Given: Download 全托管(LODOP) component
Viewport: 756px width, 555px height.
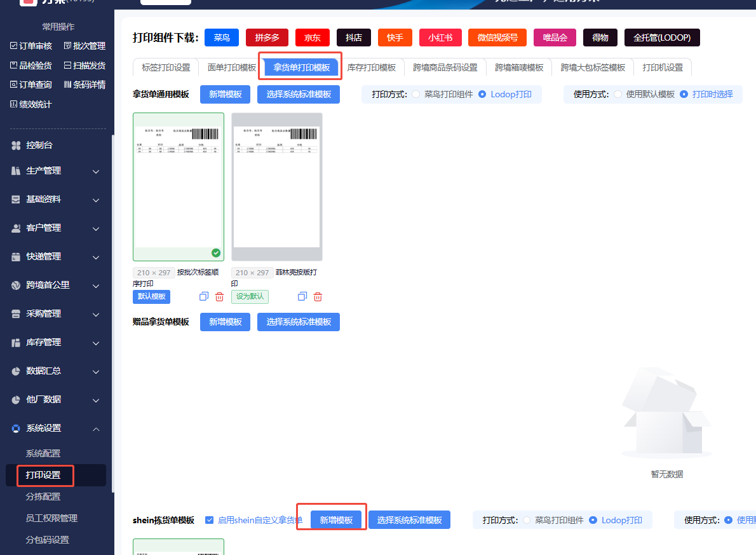Looking at the screenshot, I should (662, 37).
